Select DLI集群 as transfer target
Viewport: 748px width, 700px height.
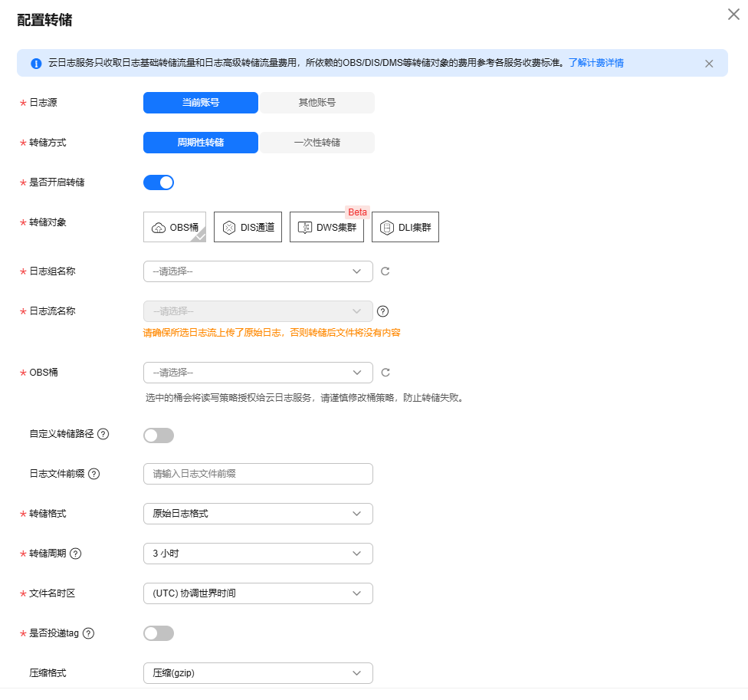pos(405,227)
